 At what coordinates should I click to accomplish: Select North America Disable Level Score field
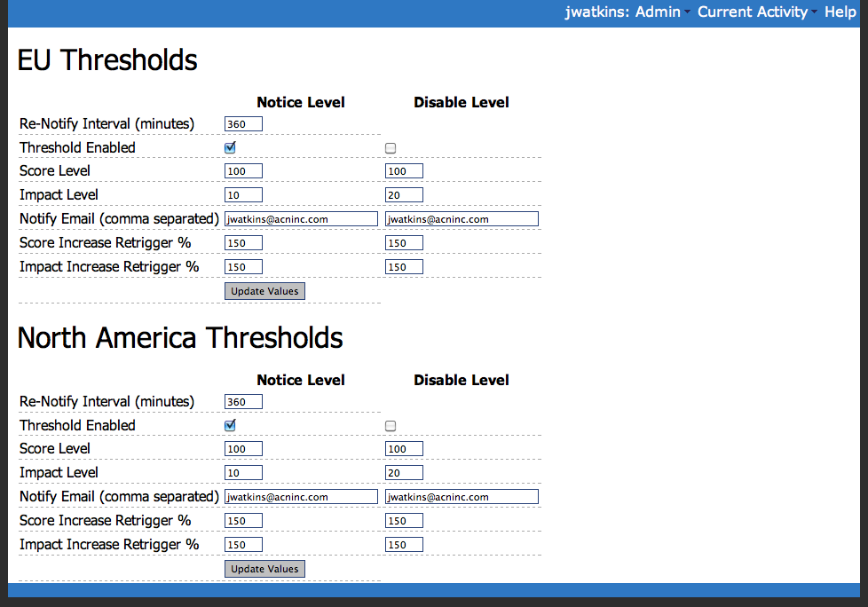404,449
